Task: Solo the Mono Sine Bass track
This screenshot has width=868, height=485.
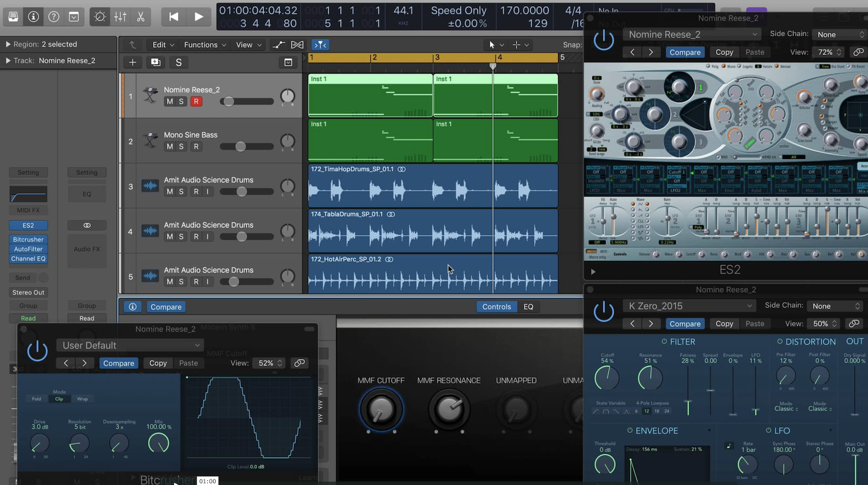Action: click(x=181, y=146)
